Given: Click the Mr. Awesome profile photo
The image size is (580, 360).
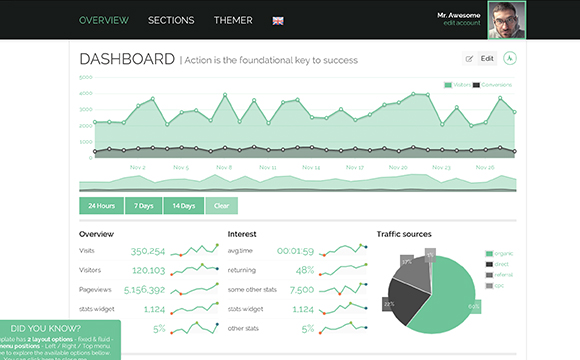Looking at the screenshot, I should click(507, 20).
